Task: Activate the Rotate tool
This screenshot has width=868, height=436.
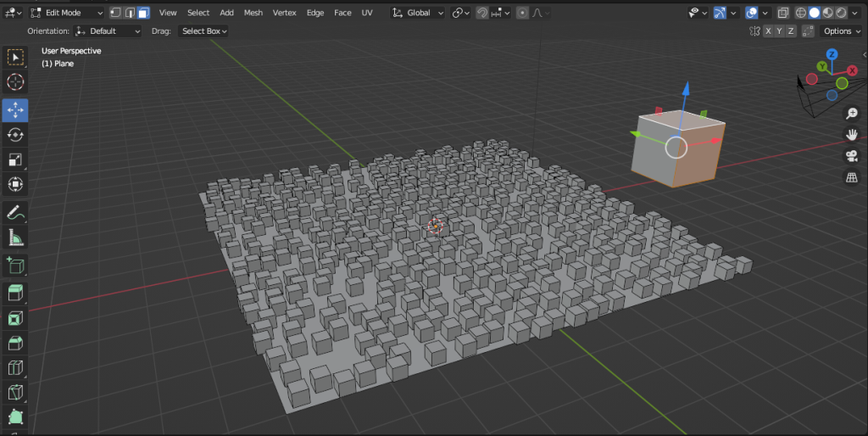Action: tap(15, 134)
